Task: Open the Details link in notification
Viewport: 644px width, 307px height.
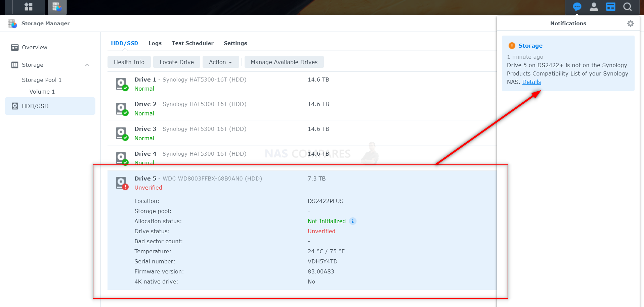Action: click(x=531, y=82)
